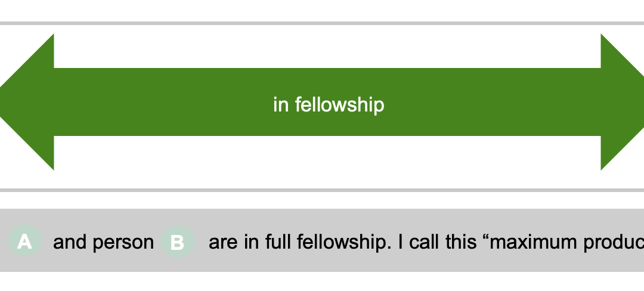The width and height of the screenshot is (644, 291).
Task: Click the "and person" text
Action: tap(104, 242)
